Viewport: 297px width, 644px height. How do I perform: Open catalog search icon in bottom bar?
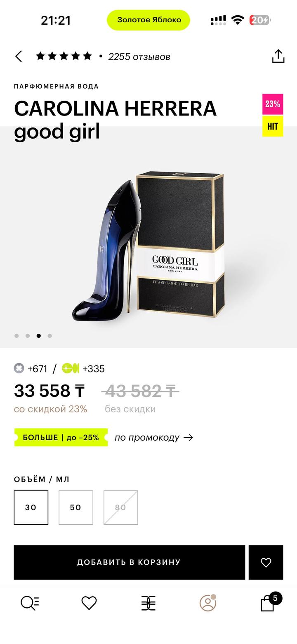[30, 603]
